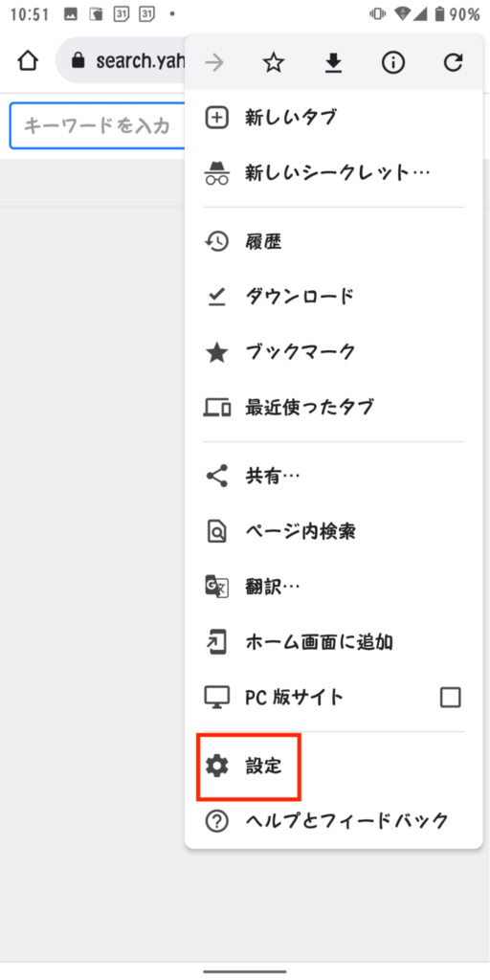
Task: Open 新しいタブ from the menu
Action: [x=334, y=118]
